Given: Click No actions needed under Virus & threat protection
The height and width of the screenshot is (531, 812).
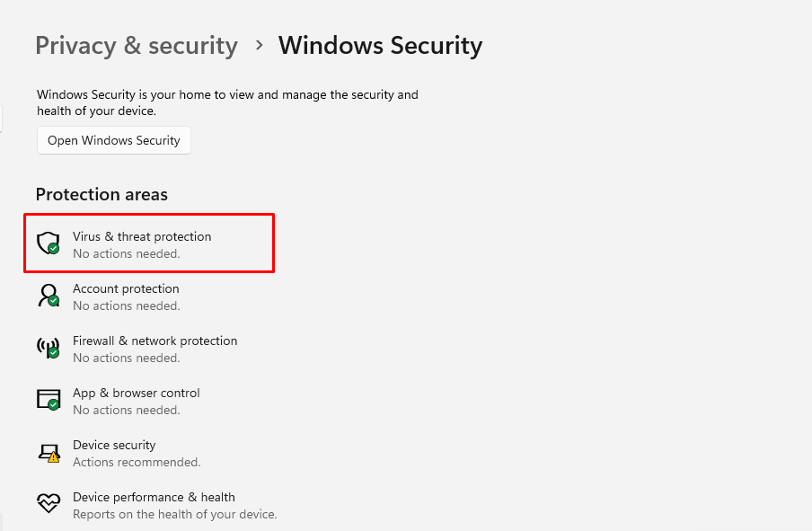Looking at the screenshot, I should tap(126, 253).
